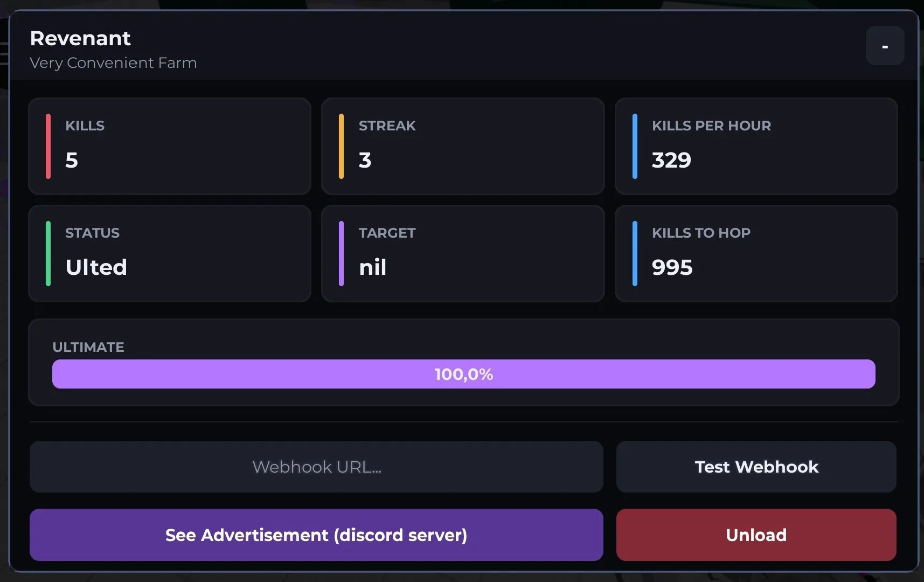Click the ULTIMATE section label
The image size is (924, 582).
(88, 347)
